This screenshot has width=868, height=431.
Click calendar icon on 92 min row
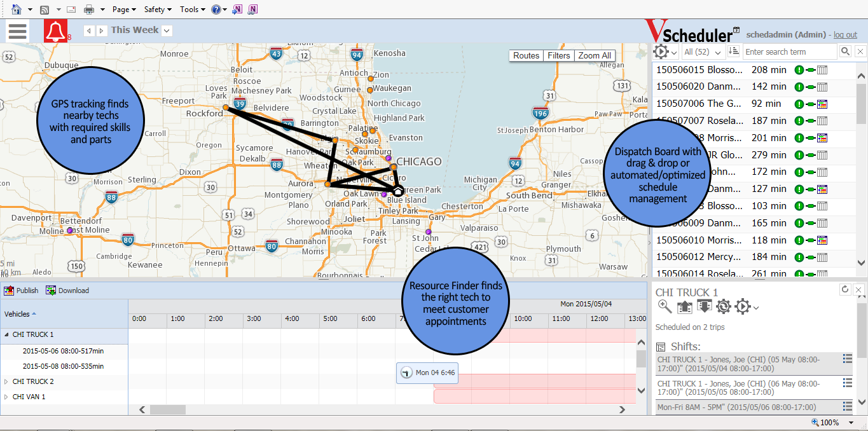[822, 104]
